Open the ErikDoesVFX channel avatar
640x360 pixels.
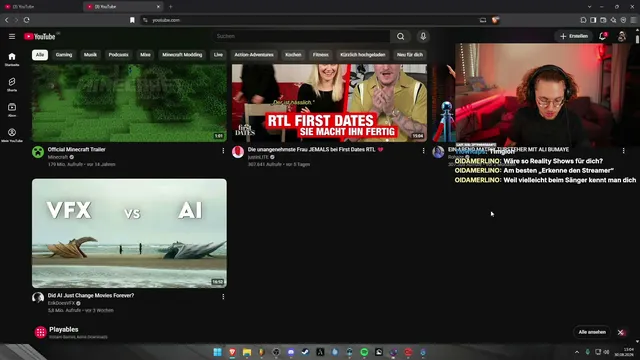(x=38, y=298)
